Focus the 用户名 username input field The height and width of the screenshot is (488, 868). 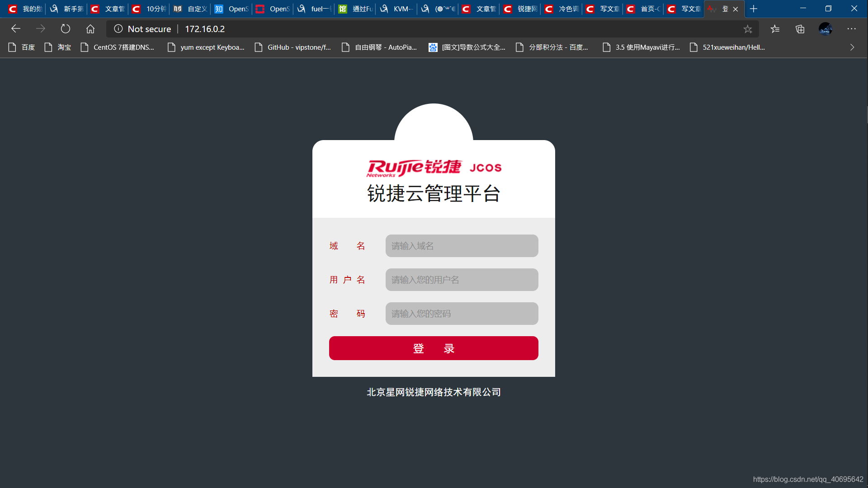point(462,280)
